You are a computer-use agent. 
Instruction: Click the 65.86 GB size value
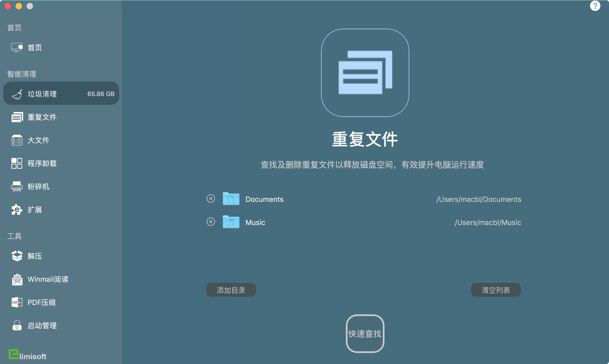coord(101,94)
